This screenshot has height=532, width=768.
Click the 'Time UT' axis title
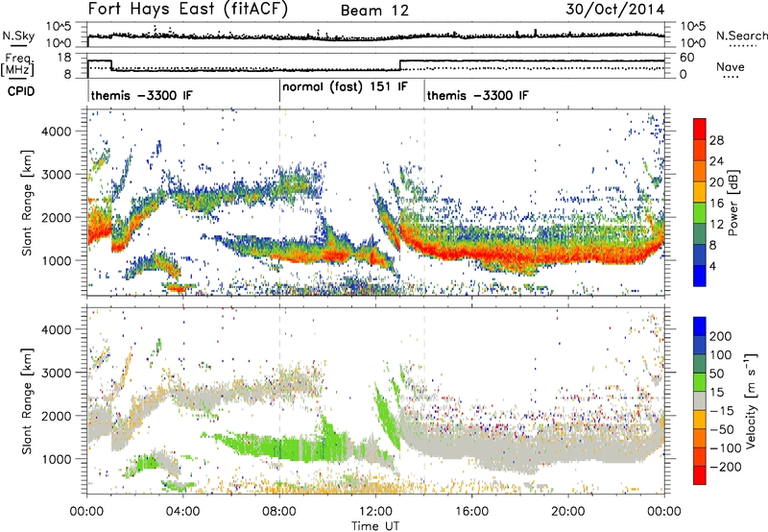pos(375,526)
